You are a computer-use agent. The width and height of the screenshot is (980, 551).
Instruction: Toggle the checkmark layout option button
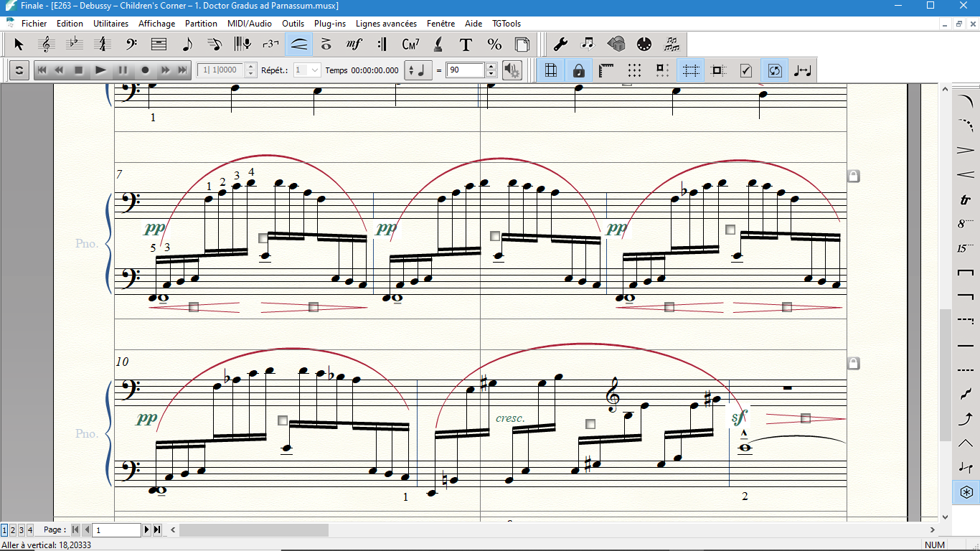pyautogui.click(x=746, y=70)
